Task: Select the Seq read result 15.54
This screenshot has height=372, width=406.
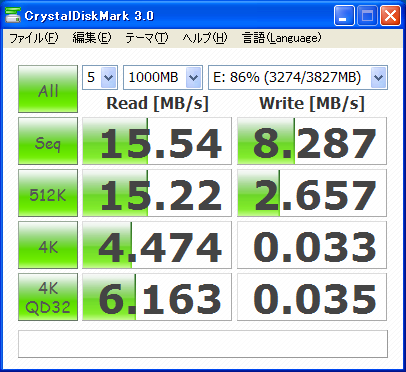Action: tap(157, 141)
